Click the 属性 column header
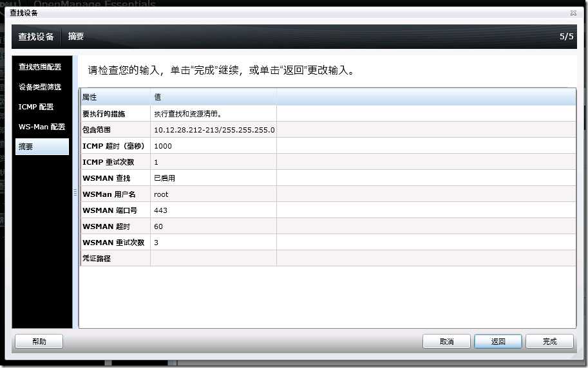This screenshot has height=368, width=588. click(x=115, y=97)
